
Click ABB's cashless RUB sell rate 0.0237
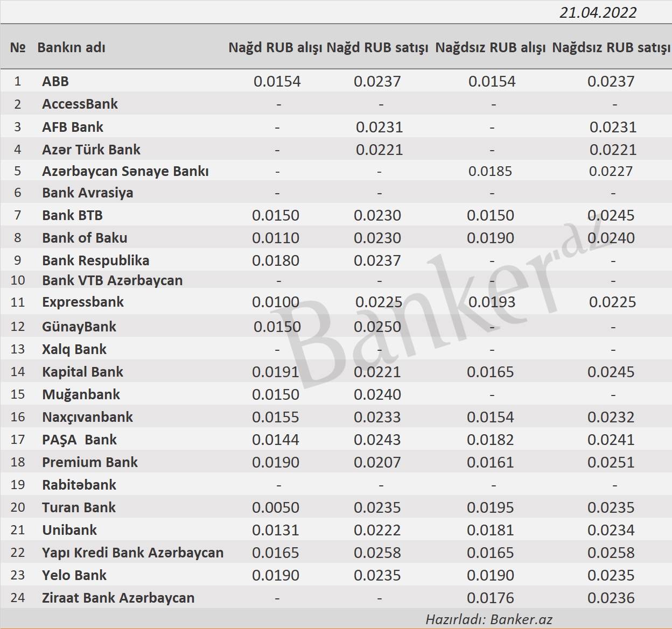coord(611,81)
